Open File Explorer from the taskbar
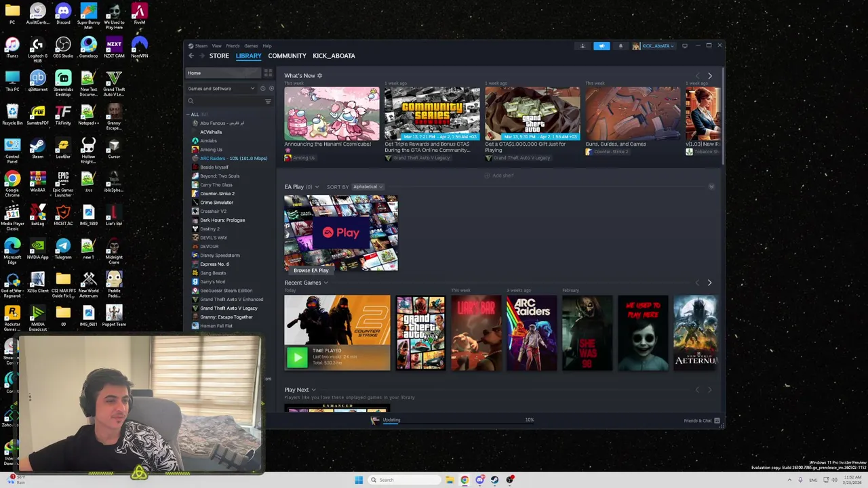Image resolution: width=868 pixels, height=488 pixels. tap(449, 480)
